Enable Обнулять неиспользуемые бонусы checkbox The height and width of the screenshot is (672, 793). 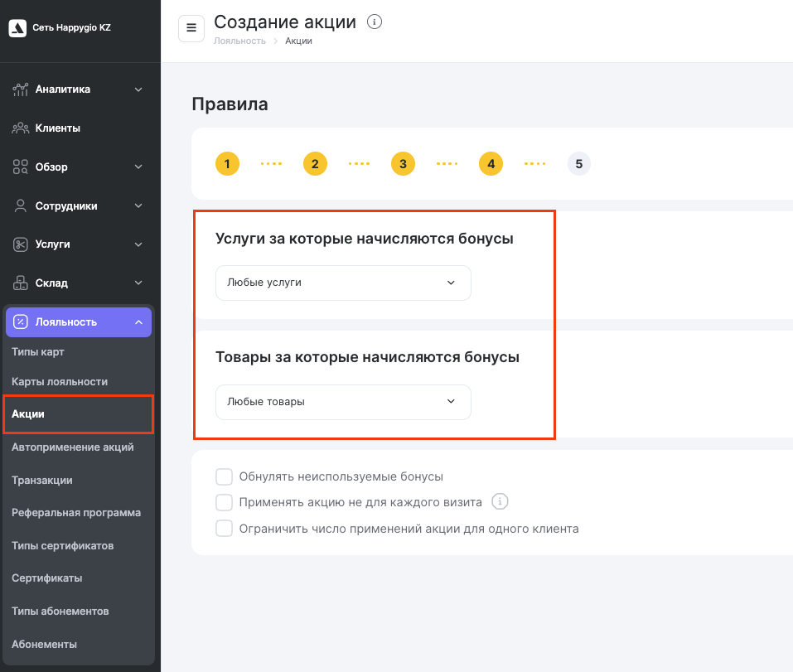pyautogui.click(x=224, y=476)
